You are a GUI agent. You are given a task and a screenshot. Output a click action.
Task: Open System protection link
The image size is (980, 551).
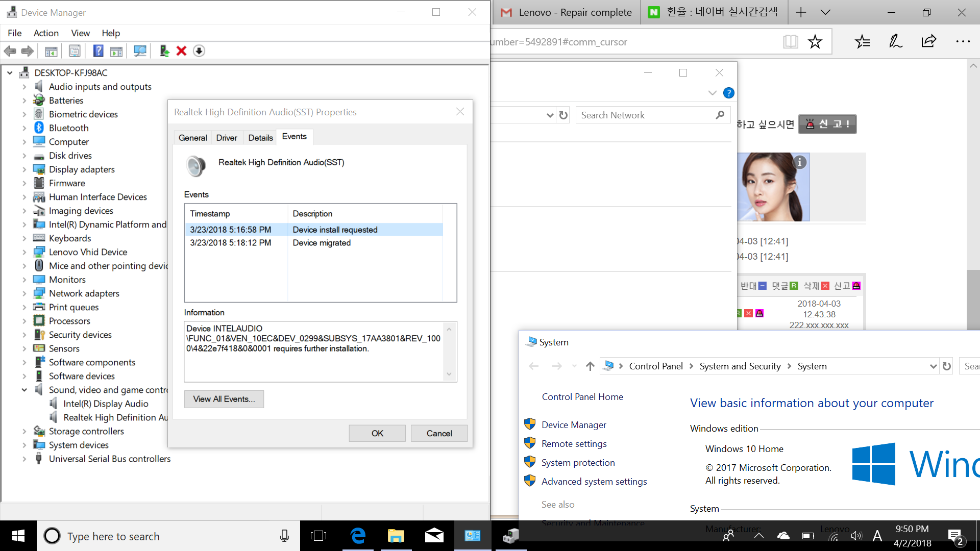pos(578,463)
